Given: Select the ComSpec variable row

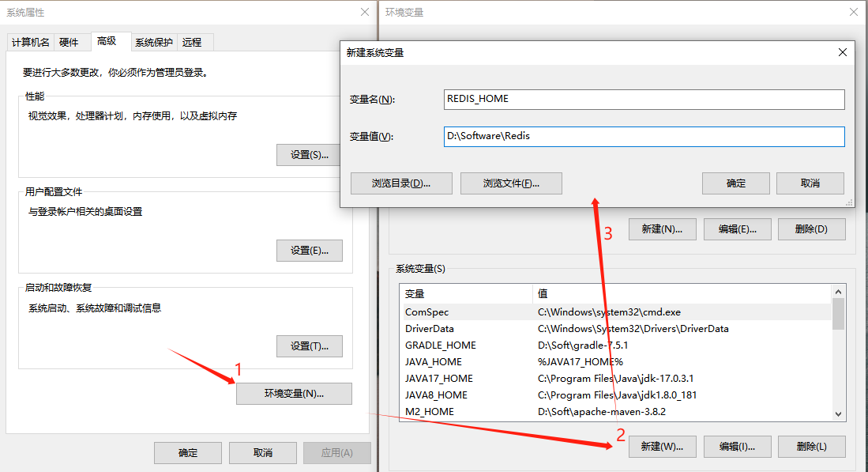Looking at the screenshot, I should pos(615,312).
